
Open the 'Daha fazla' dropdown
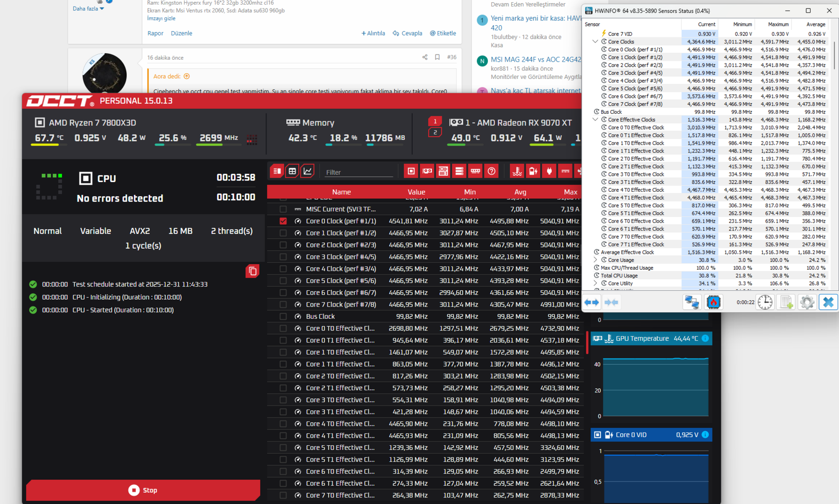pyautogui.click(x=88, y=8)
